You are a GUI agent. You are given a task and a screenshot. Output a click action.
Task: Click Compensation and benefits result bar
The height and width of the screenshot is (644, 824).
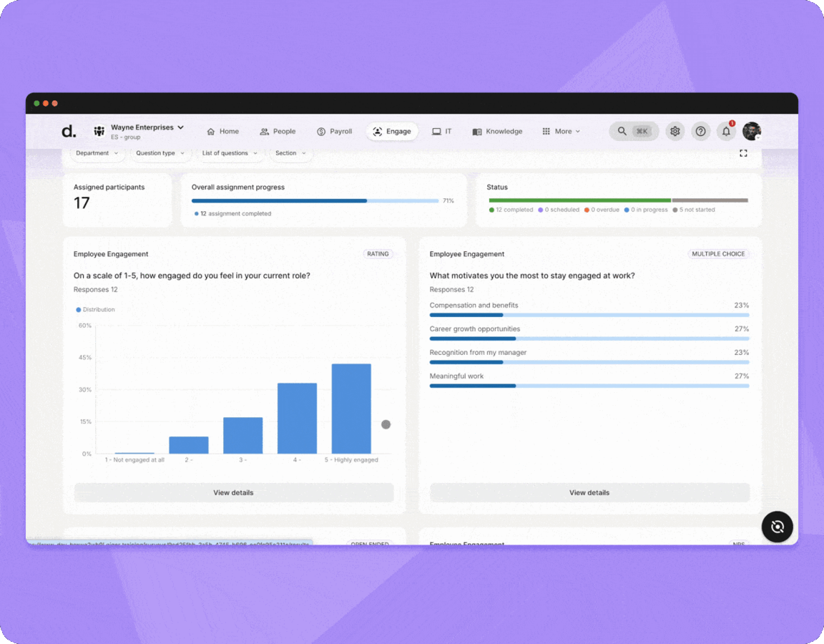tap(589, 315)
